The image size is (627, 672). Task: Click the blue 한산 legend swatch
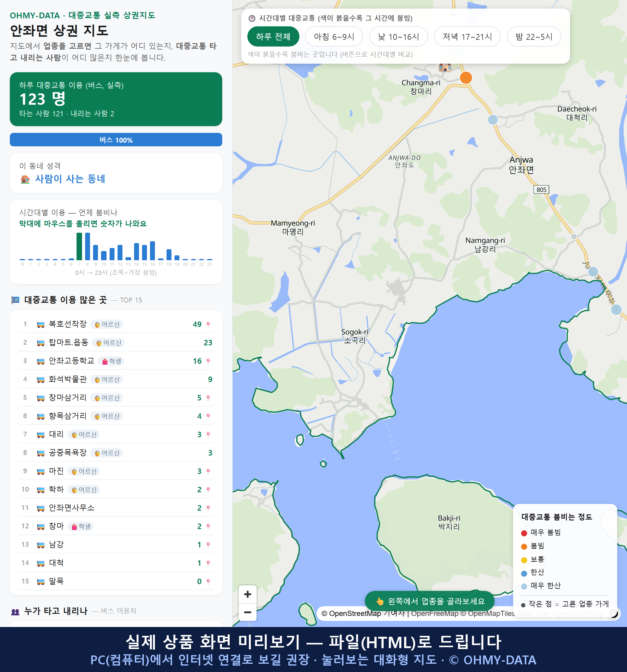[524, 573]
